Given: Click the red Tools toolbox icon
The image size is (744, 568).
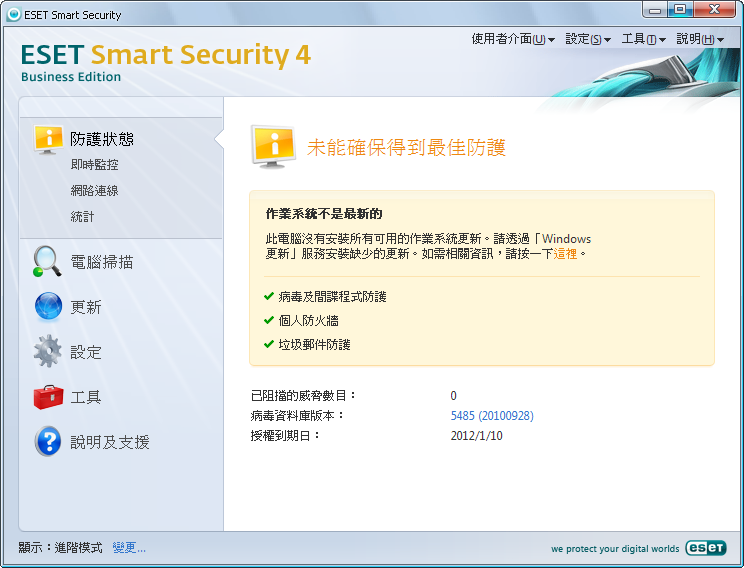Looking at the screenshot, I should coord(48,397).
